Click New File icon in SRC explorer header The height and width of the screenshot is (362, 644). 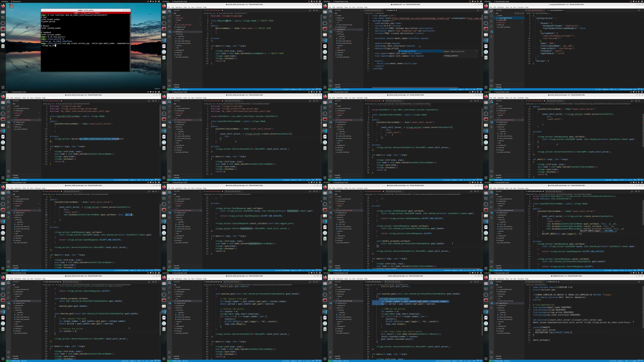515,13
